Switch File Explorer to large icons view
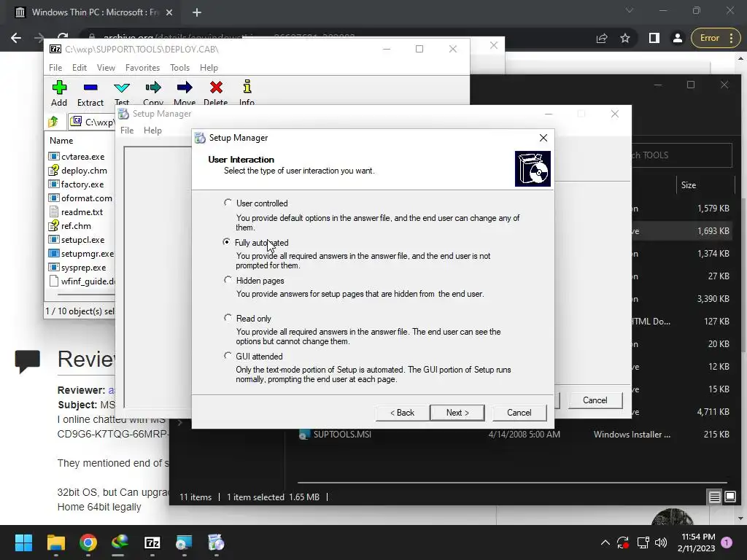Screen dimensions: 747x560 (x=729, y=497)
